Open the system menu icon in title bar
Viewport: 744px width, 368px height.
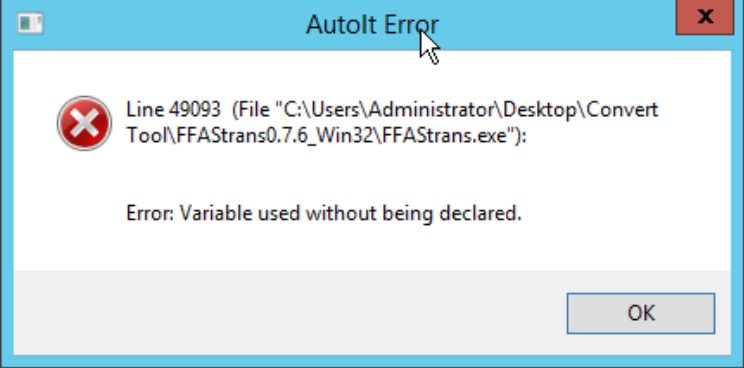pos(30,23)
